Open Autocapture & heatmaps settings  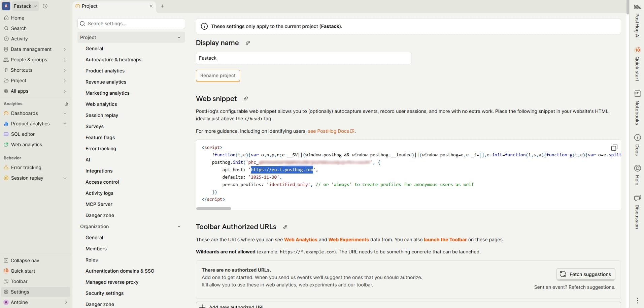point(113,60)
